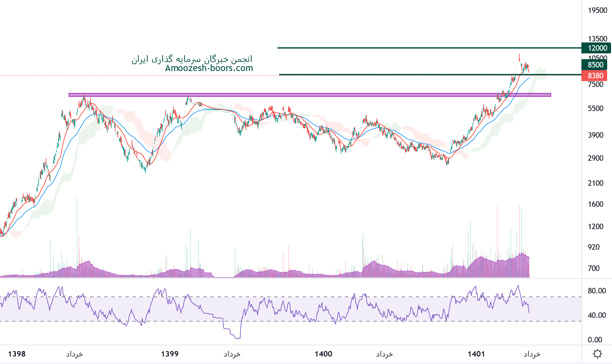Click the 1401 year on time axis

tap(476, 354)
